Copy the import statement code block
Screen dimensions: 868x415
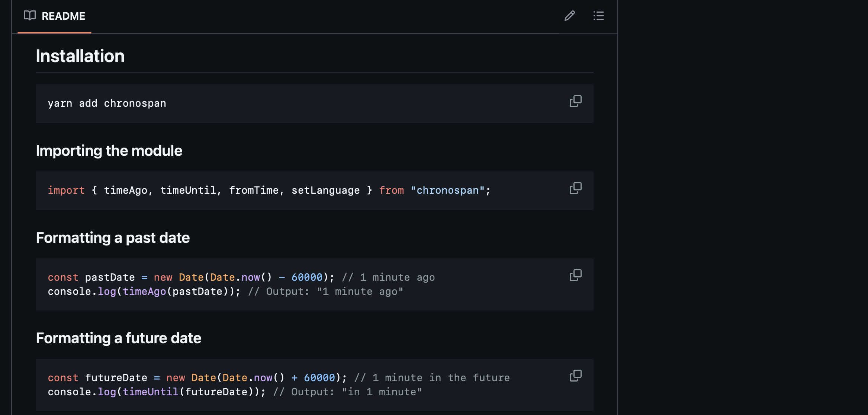click(575, 188)
